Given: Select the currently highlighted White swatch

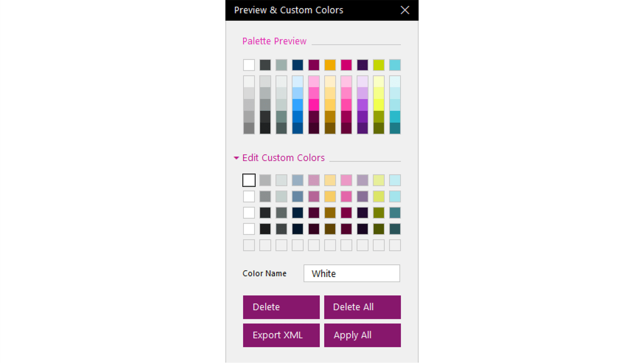Looking at the screenshot, I should tap(249, 180).
